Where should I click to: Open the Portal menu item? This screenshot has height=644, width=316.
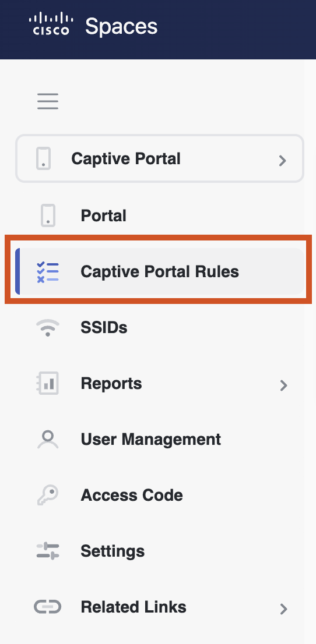click(x=160, y=215)
